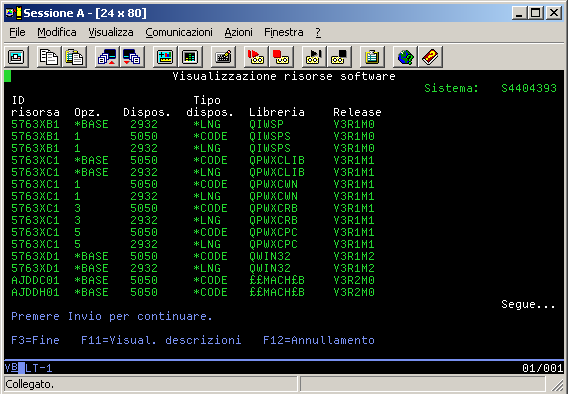Open the Keyboard Remap toolbar icon
568x394 pixels.
pos(223,57)
